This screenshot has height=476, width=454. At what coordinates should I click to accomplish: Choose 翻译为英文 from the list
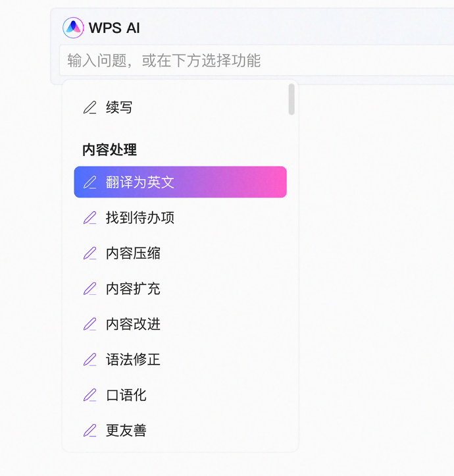(180, 182)
